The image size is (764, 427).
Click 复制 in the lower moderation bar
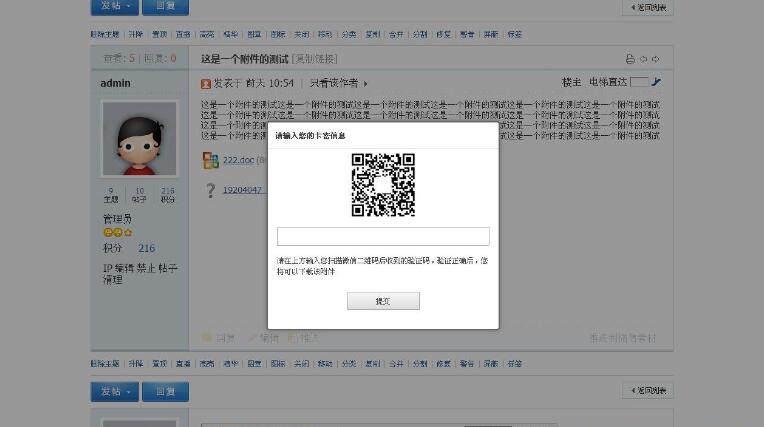point(372,364)
